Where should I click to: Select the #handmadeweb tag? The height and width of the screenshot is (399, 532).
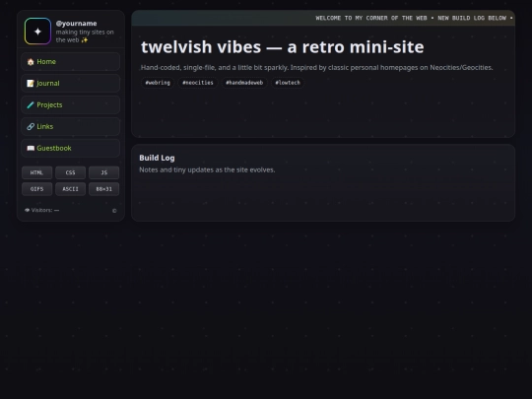click(x=244, y=83)
